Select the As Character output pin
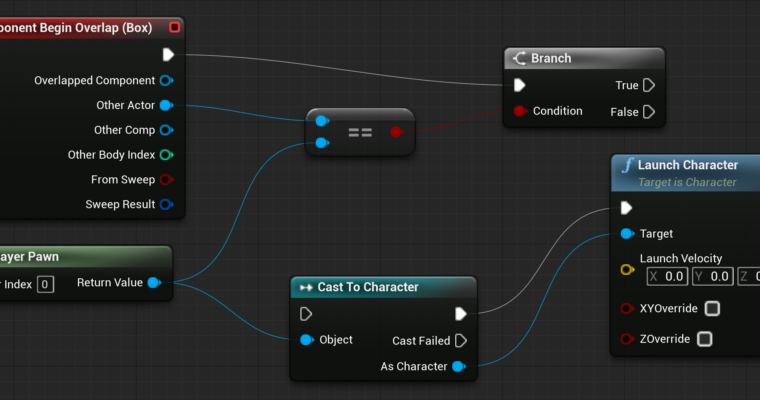 click(x=459, y=367)
